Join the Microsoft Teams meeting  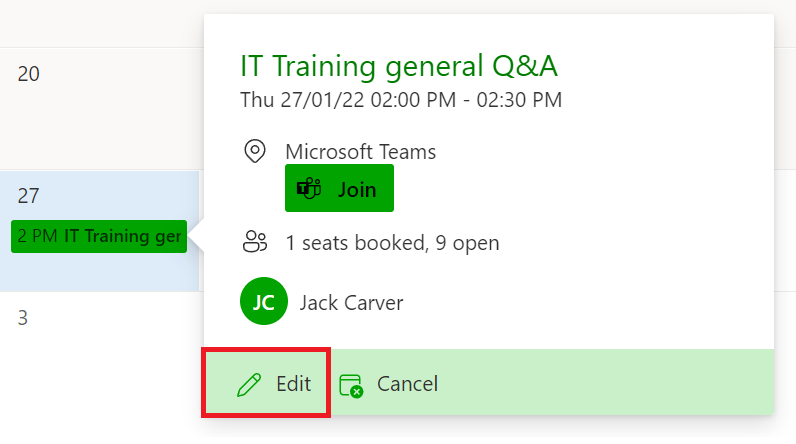pos(339,188)
